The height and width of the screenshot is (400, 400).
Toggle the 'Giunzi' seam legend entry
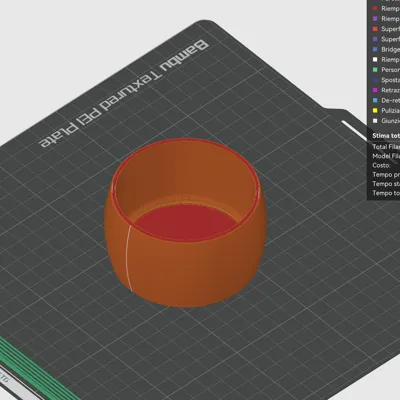pos(386,121)
